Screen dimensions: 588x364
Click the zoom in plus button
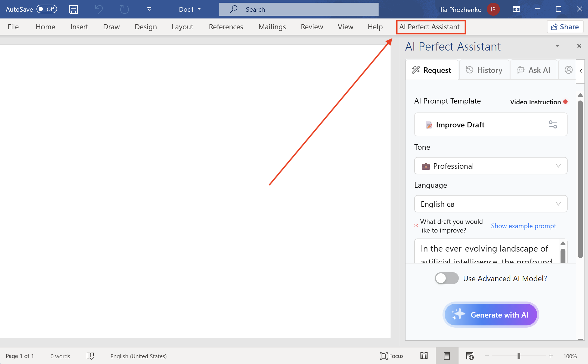pos(551,356)
